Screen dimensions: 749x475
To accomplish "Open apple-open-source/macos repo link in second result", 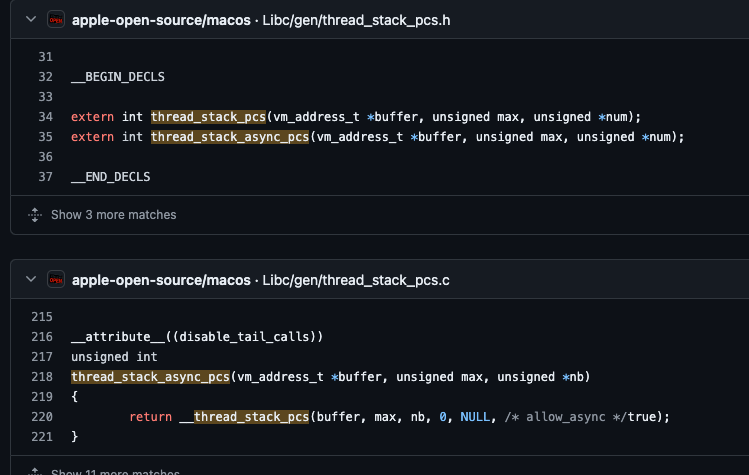I will click(x=161, y=280).
